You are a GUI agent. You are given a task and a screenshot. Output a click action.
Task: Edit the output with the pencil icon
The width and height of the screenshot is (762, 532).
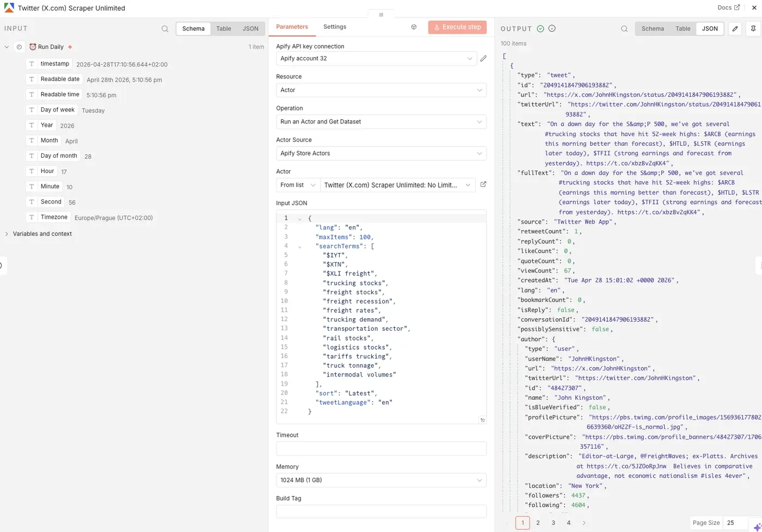735,28
